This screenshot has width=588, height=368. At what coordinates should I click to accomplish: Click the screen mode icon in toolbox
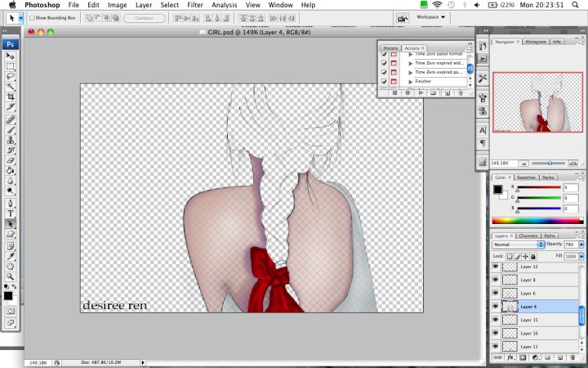10,323
